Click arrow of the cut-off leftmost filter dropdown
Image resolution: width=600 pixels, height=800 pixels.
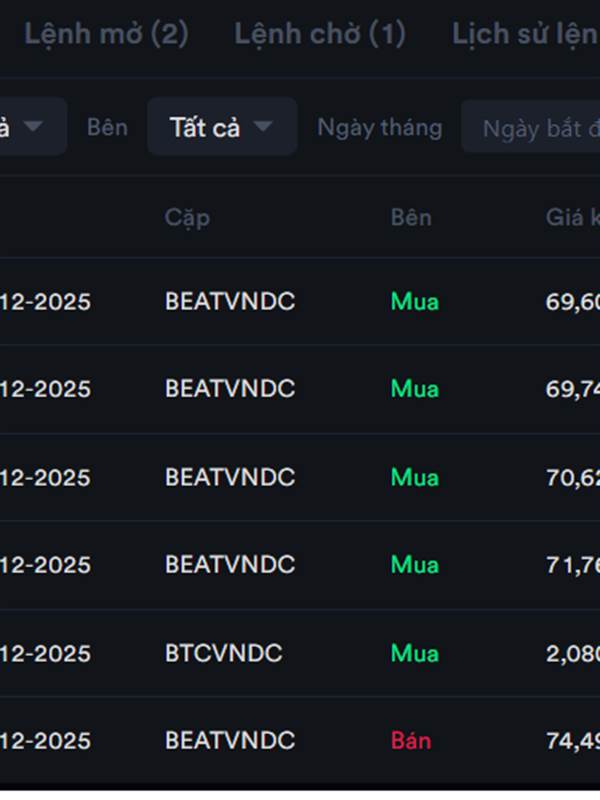[x=33, y=126]
